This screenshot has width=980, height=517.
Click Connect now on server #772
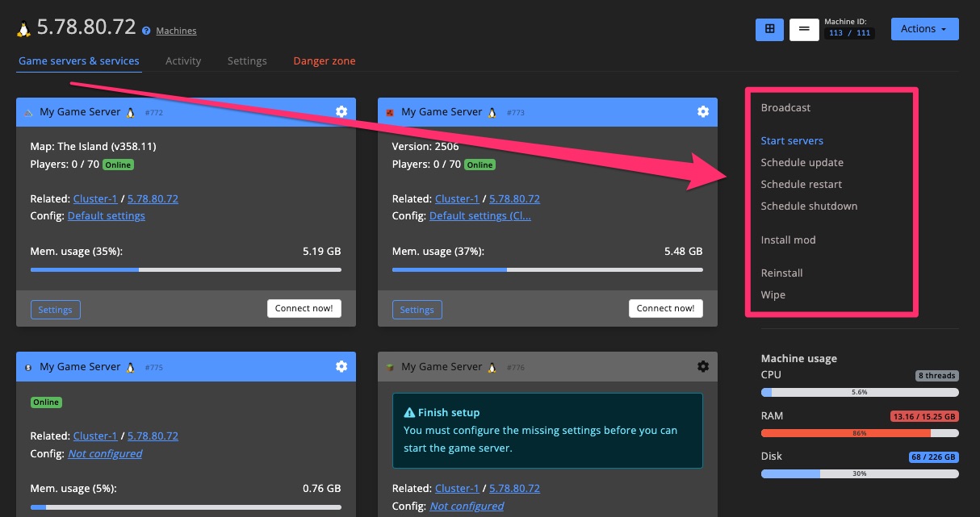pyautogui.click(x=304, y=308)
